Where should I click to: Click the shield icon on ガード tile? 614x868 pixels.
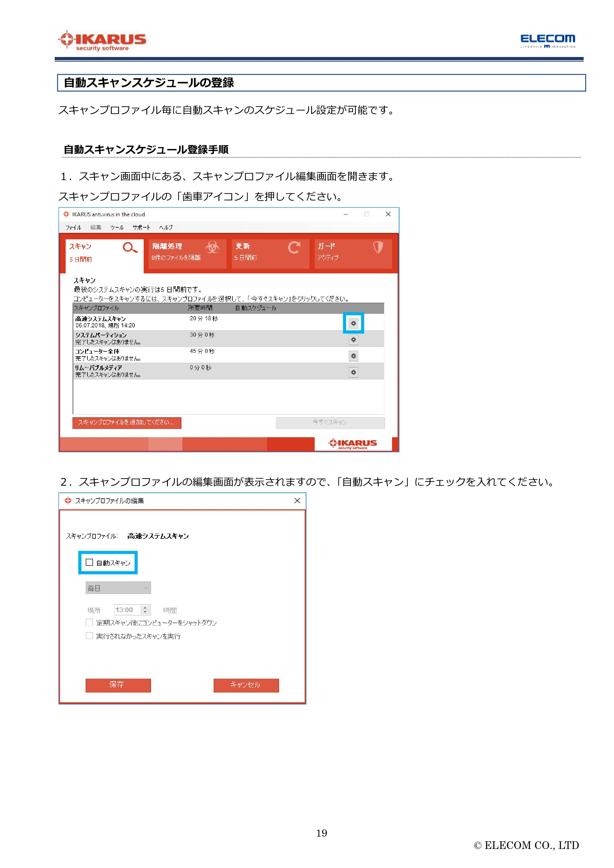click(x=378, y=247)
